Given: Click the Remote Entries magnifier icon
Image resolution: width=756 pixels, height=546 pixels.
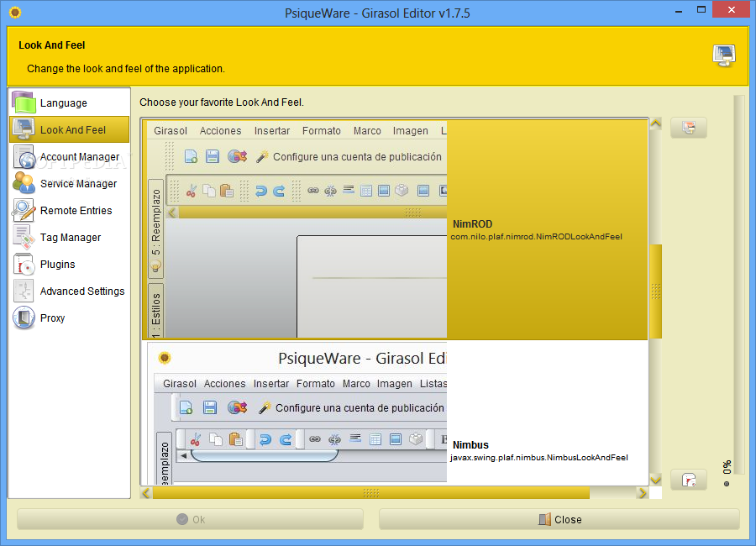Looking at the screenshot, I should point(24,210).
